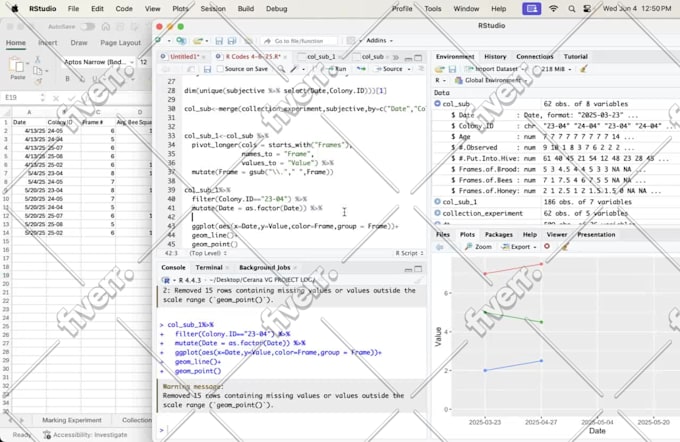This screenshot has height=442, width=680.
Task: Open the (Top Level) scope selector
Action: point(208,253)
